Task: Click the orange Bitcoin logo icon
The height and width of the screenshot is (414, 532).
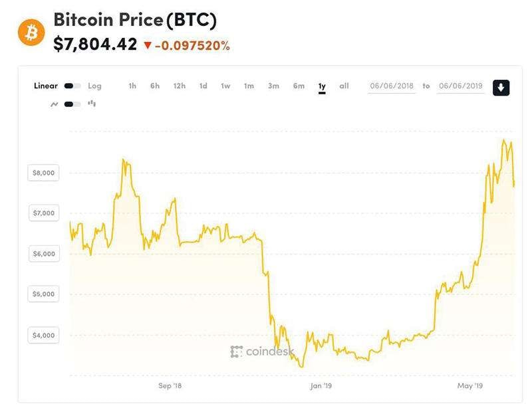Action: [31, 32]
